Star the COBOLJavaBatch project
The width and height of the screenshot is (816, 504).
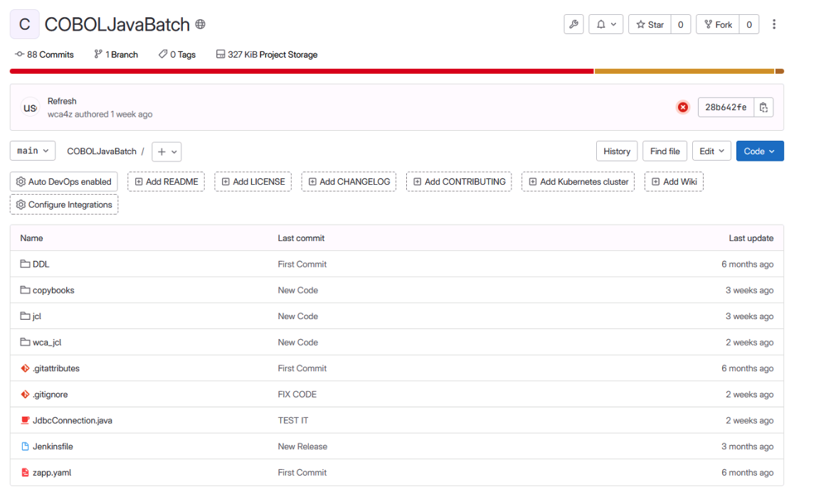point(650,24)
